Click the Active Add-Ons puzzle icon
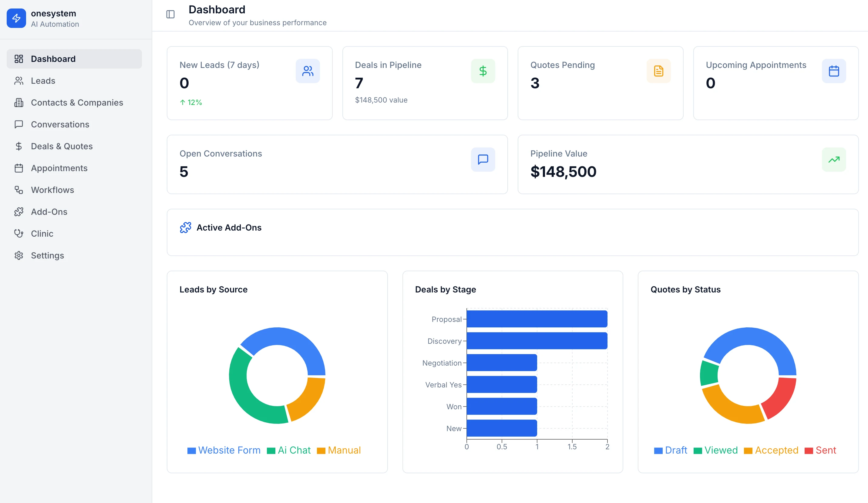 (x=185, y=228)
